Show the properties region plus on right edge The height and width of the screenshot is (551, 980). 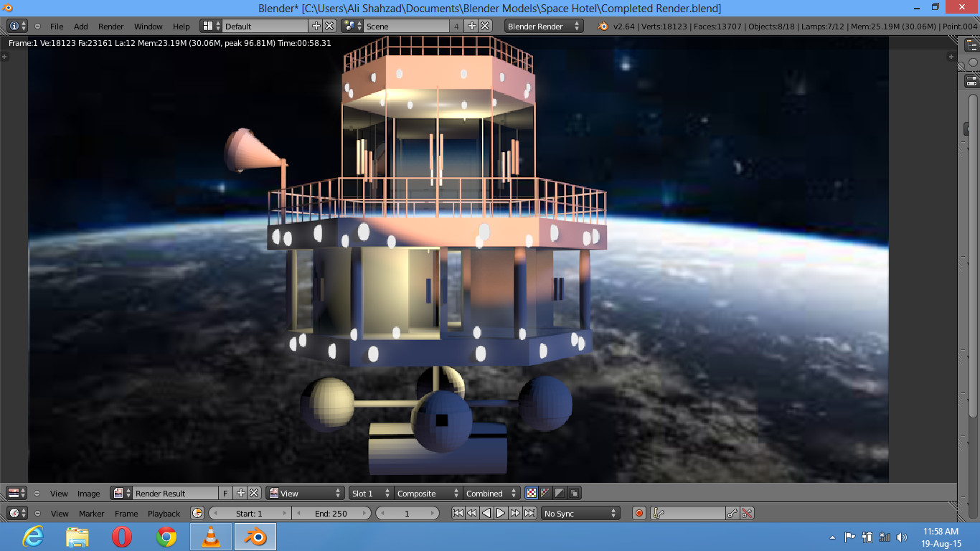click(x=951, y=56)
